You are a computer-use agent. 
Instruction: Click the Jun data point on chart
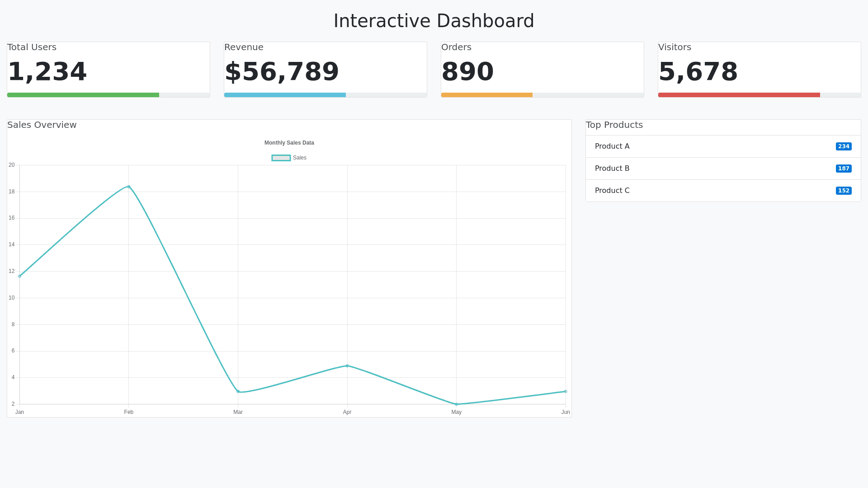[566, 391]
